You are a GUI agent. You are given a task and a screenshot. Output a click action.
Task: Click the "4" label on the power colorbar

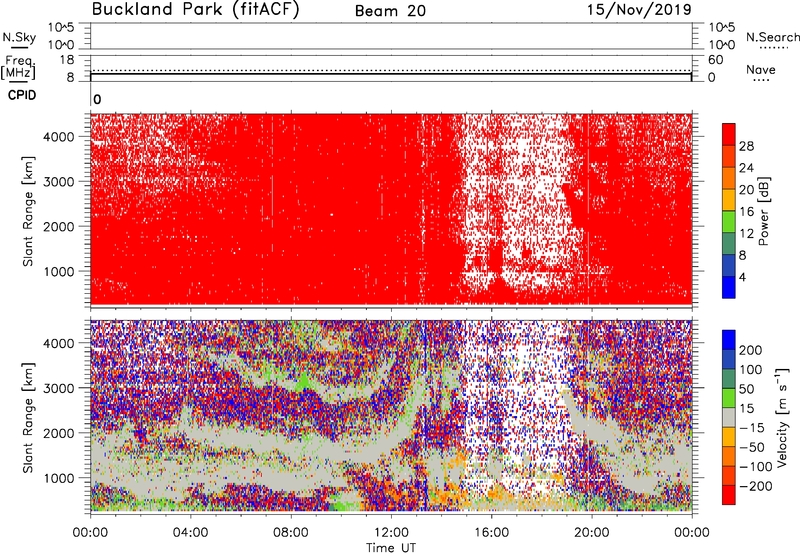(742, 277)
